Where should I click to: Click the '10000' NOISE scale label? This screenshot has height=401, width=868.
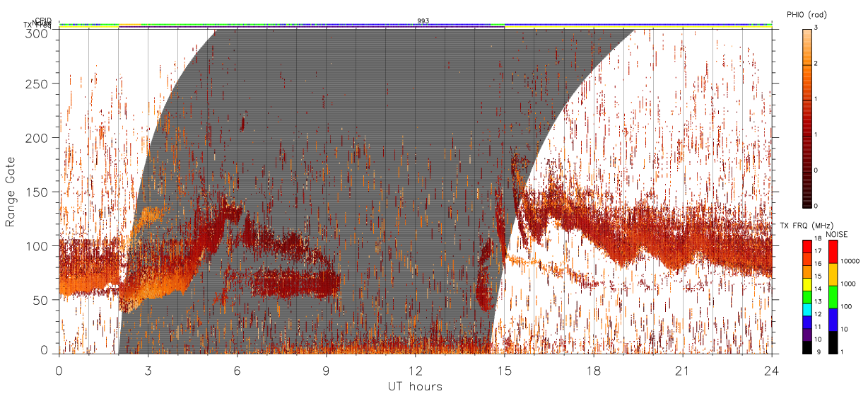coord(850,261)
